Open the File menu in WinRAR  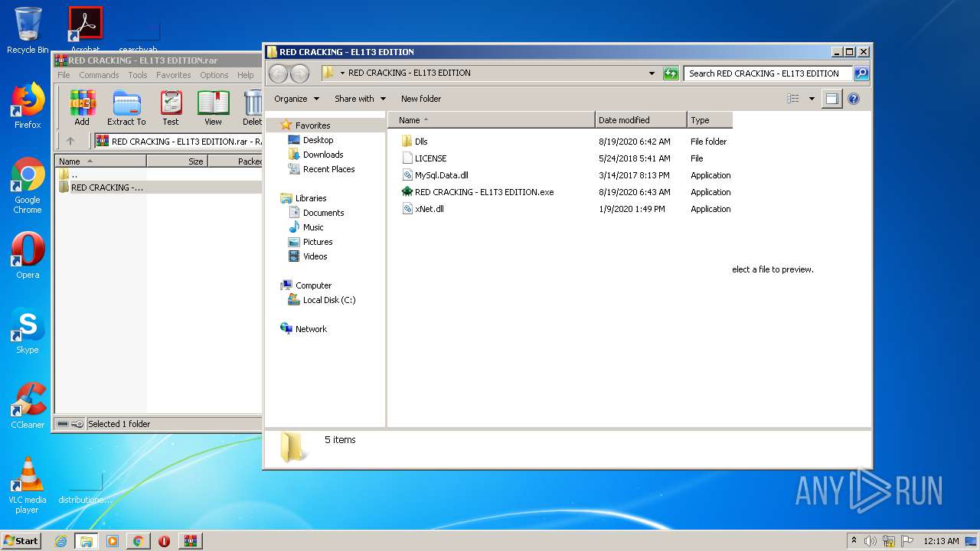64,75
